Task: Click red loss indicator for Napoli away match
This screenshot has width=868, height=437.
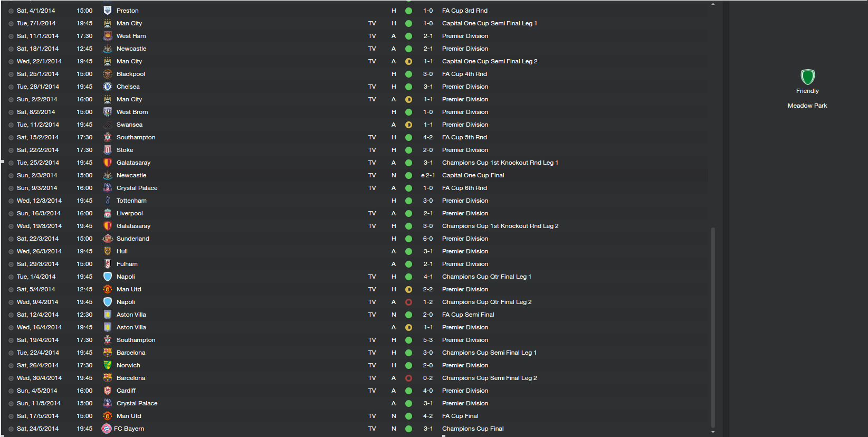Action: tap(408, 302)
